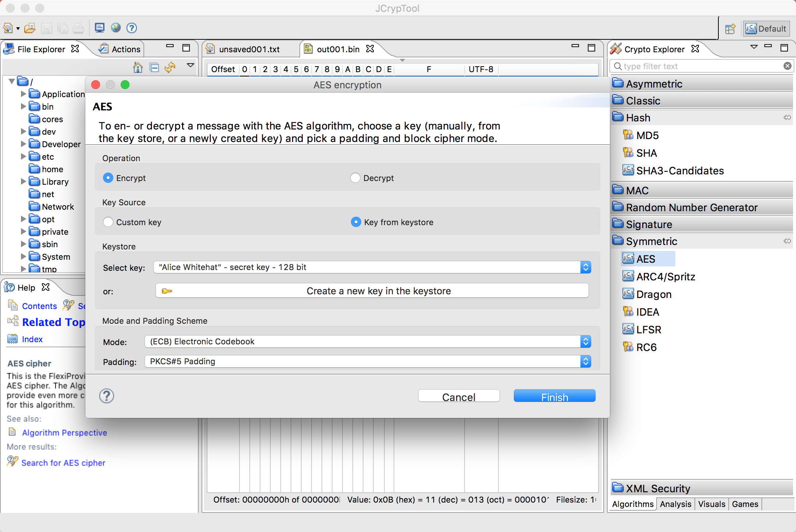Screen dimensions: 796x532
Task: Switch to the Analysis tab in Crypto Explorer
Action: 675,504
